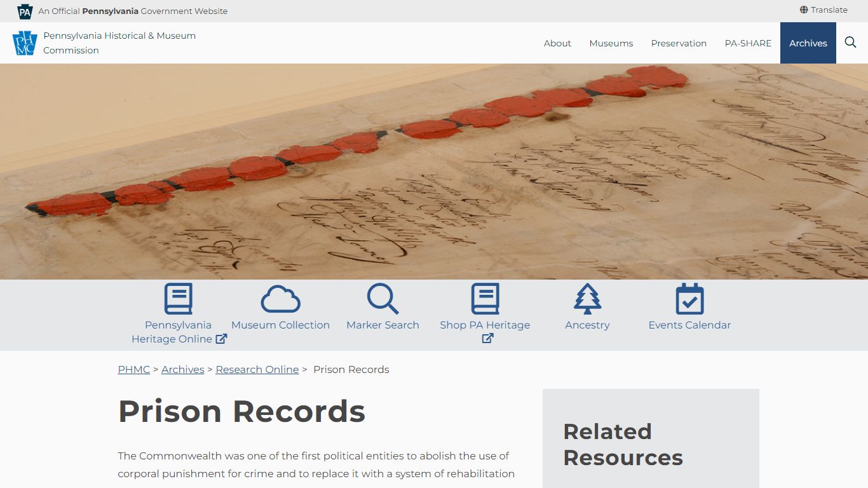Select the Museum Collection cloud icon
The width and height of the screenshot is (868, 488).
[x=280, y=297]
